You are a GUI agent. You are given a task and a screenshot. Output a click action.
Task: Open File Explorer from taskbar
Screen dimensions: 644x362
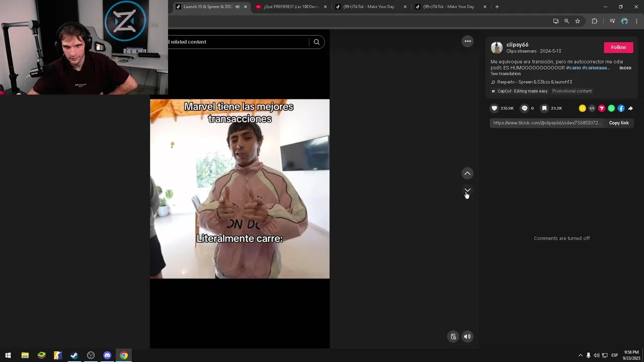25,355
